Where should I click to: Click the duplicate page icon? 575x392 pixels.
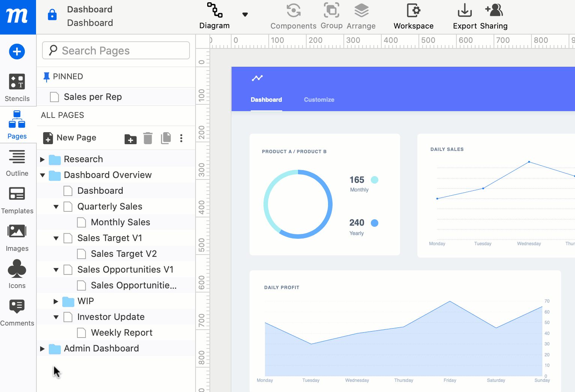(x=166, y=138)
